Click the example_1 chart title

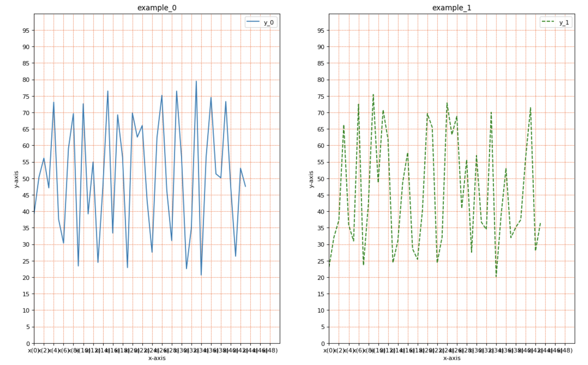[x=452, y=8]
